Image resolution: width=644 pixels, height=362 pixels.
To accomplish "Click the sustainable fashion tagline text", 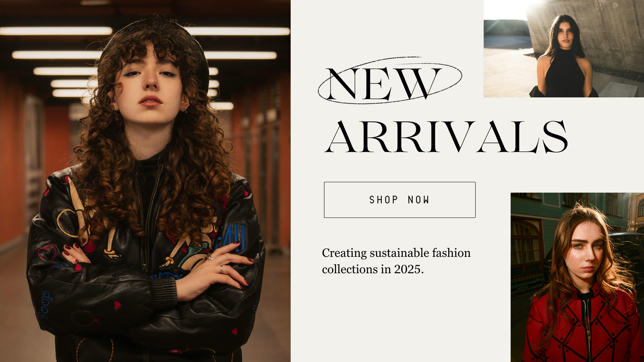I will 396,261.
